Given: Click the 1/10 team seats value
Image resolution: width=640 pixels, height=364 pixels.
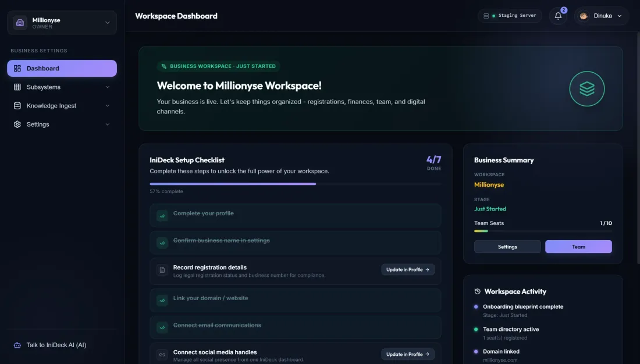Looking at the screenshot, I should point(606,223).
